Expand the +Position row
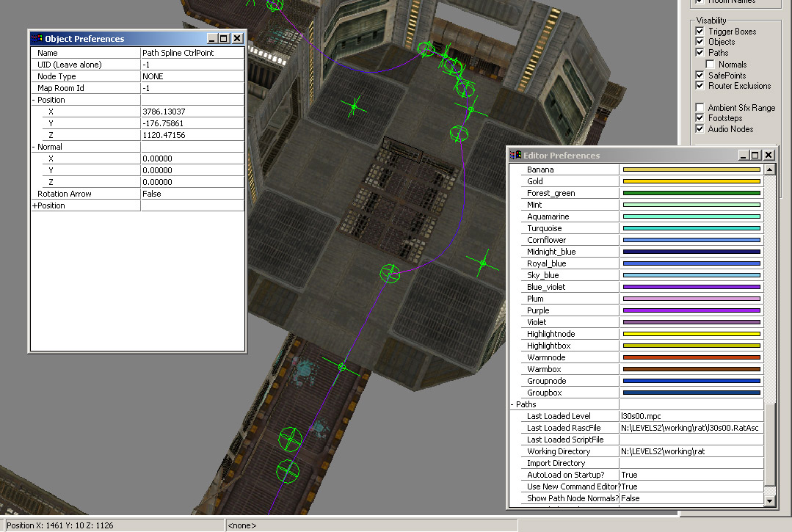Viewport: 792px width, 532px height. 34,205
